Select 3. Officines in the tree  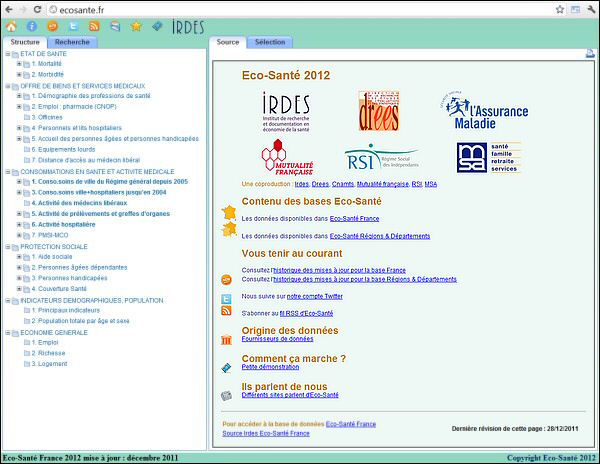pos(47,117)
